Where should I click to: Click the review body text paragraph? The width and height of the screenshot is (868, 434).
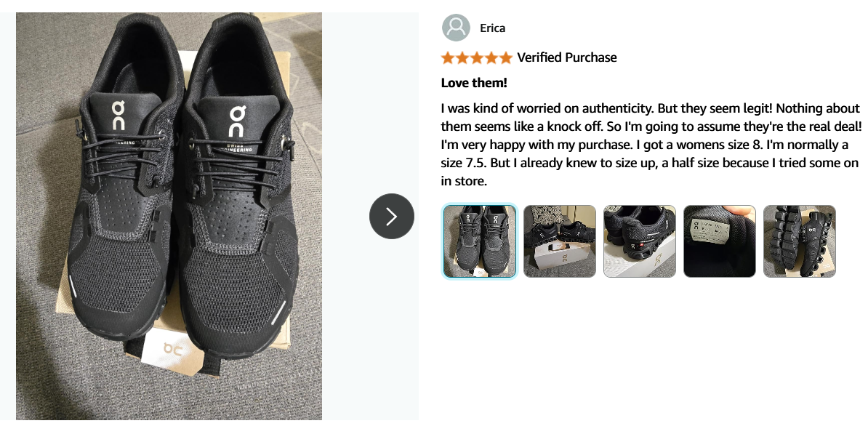(x=651, y=145)
